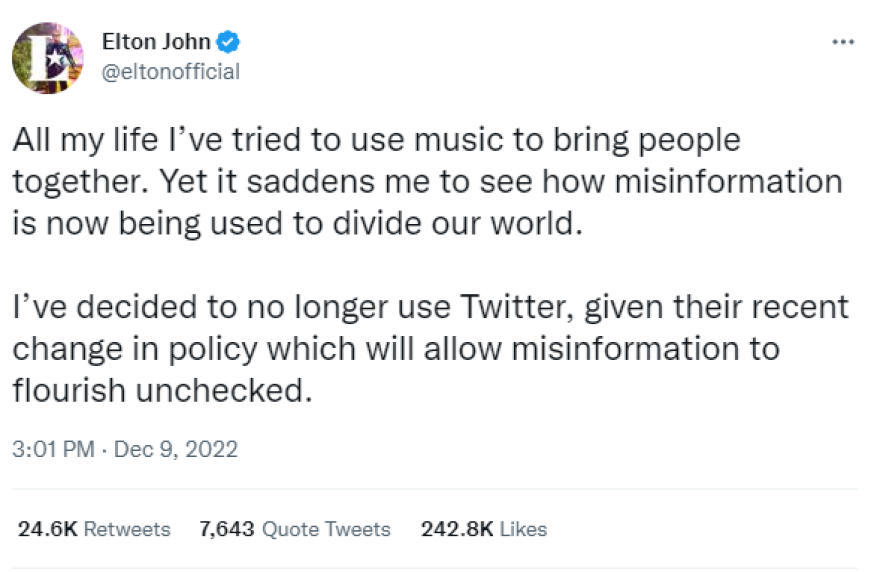Click the line ending "divide our world."
This screenshot has width=880, height=572.
(296, 224)
